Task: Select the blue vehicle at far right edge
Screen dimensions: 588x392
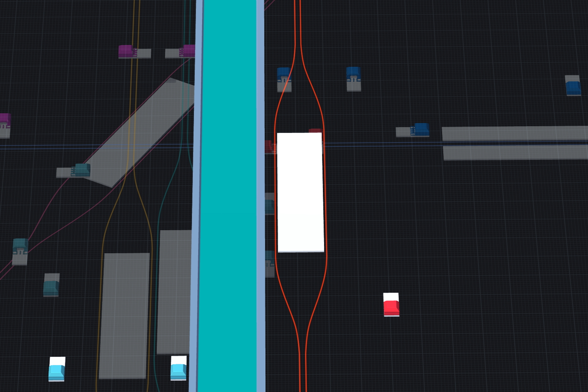Action: 573,88
